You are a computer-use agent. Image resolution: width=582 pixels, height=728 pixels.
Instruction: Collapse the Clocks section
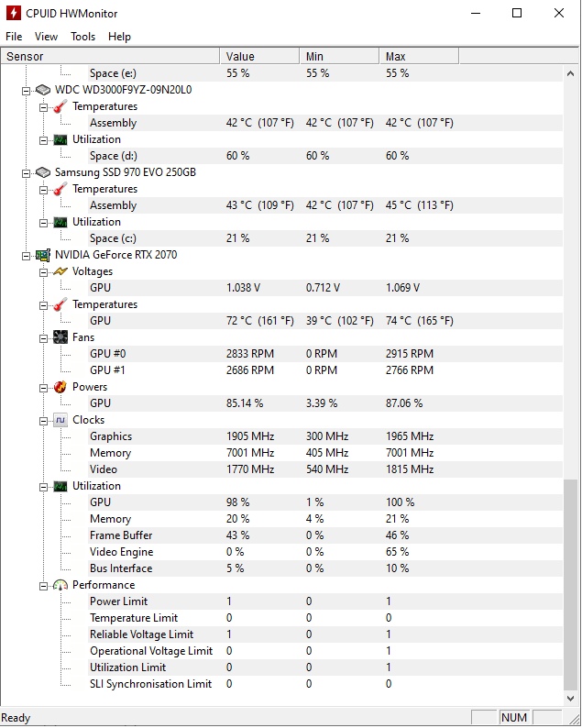click(x=43, y=420)
